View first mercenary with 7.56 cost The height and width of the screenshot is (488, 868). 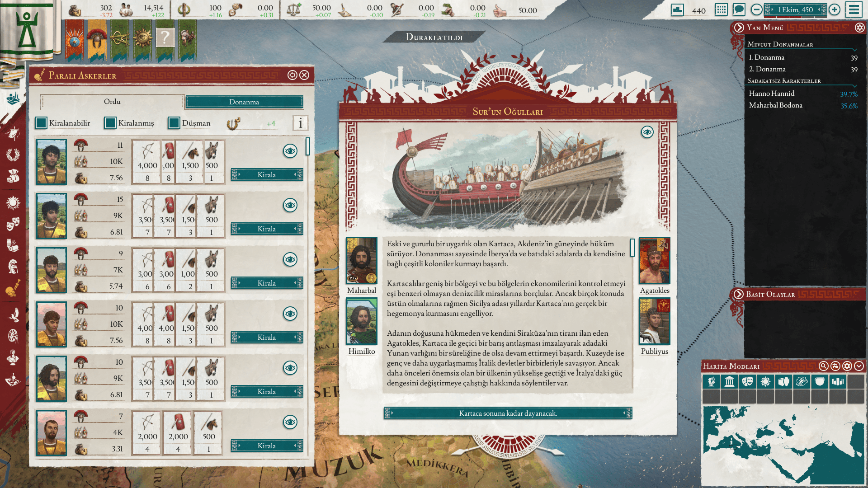tap(290, 151)
